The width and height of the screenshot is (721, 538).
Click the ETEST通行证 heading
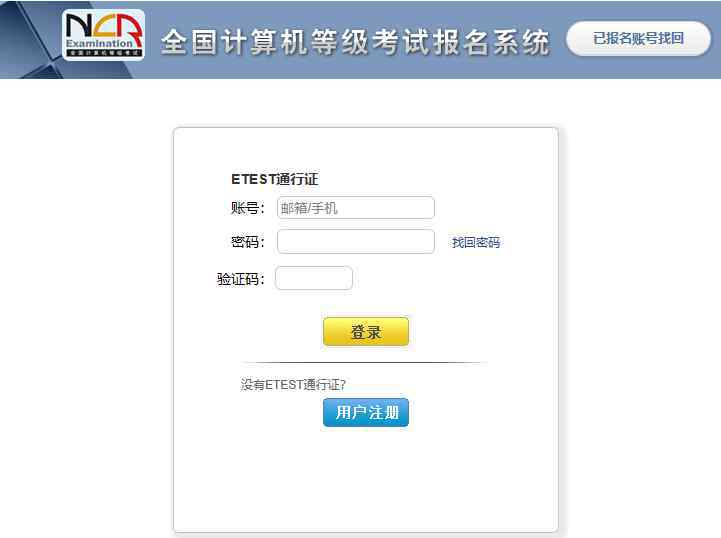coord(275,179)
